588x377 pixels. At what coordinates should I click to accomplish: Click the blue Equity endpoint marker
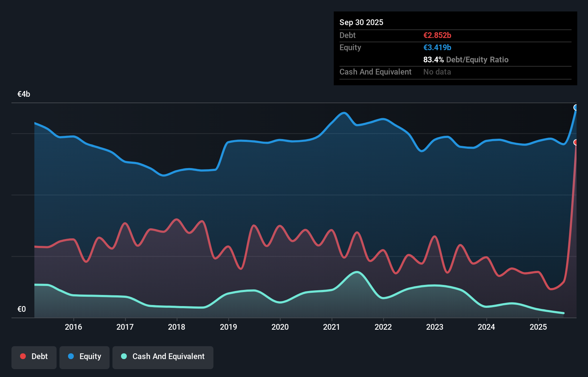tap(576, 108)
